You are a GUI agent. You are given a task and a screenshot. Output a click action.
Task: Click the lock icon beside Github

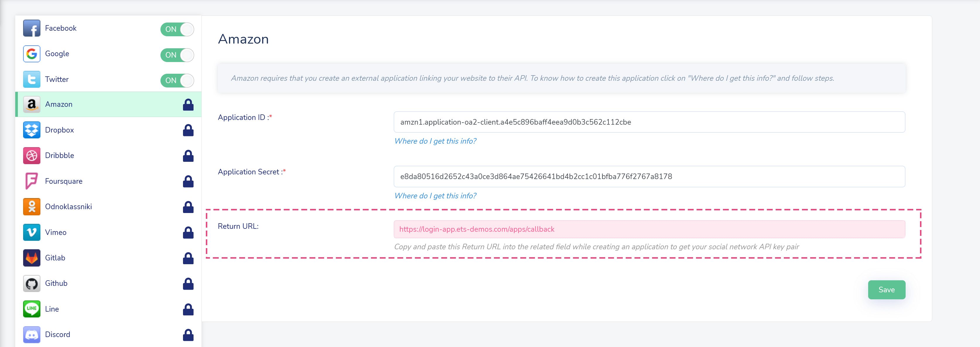188,284
